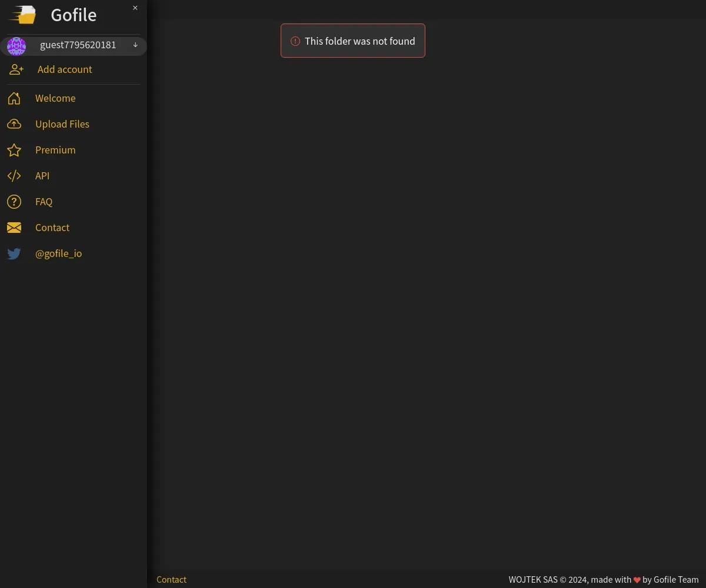Click the red heart icon in footer
The height and width of the screenshot is (588, 706).
click(637, 580)
